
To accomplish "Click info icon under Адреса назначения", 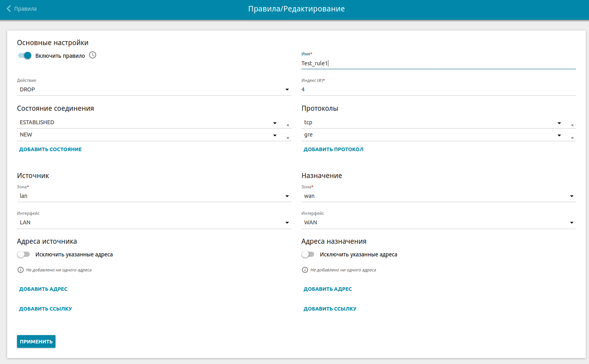I will pyautogui.click(x=305, y=270).
